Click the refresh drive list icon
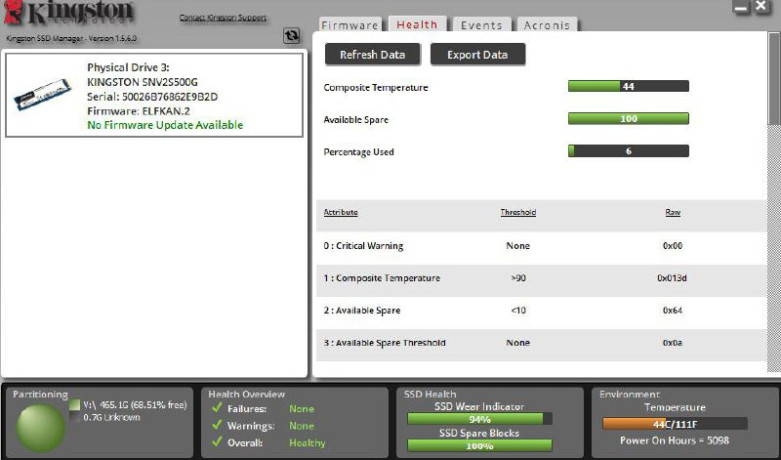Viewport: 781px width, 460px height. tap(291, 35)
